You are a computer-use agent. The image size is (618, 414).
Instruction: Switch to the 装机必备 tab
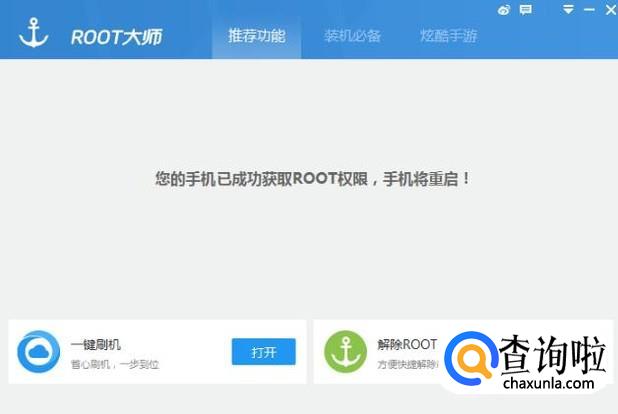coord(352,36)
